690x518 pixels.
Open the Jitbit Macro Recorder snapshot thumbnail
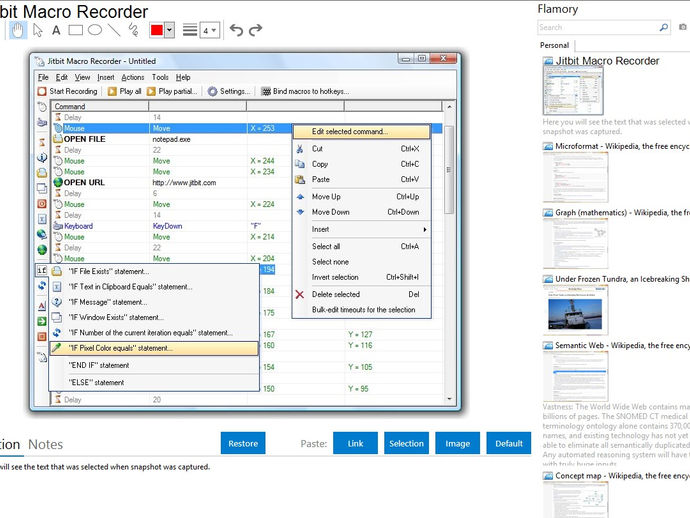pyautogui.click(x=573, y=91)
